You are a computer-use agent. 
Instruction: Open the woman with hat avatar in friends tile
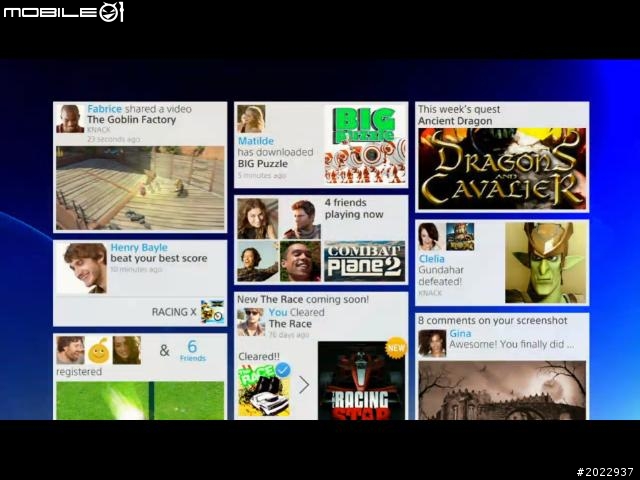(x=258, y=261)
